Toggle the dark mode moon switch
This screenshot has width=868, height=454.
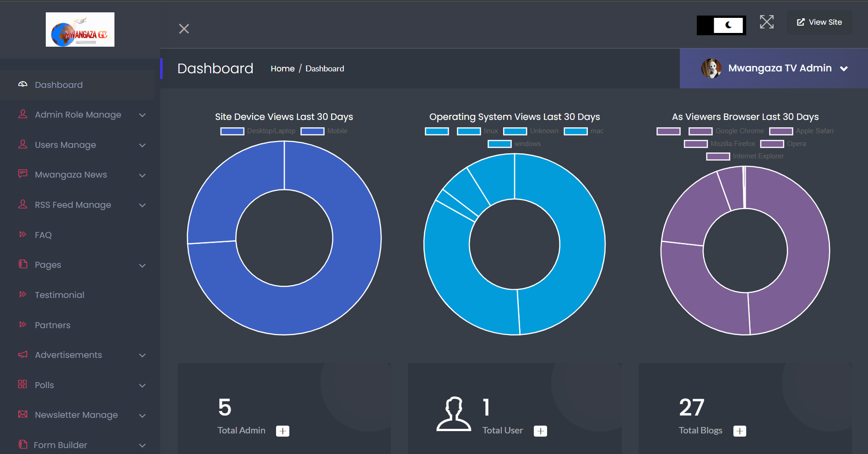coord(722,25)
